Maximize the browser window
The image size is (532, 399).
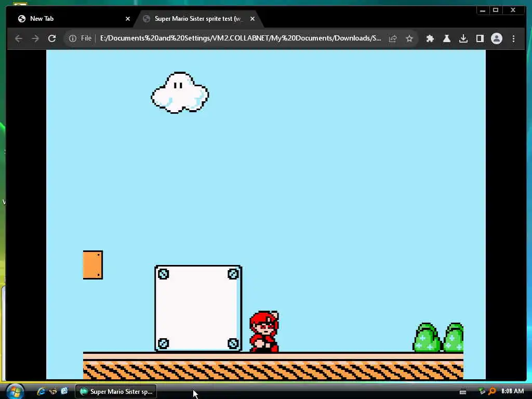[496, 10]
